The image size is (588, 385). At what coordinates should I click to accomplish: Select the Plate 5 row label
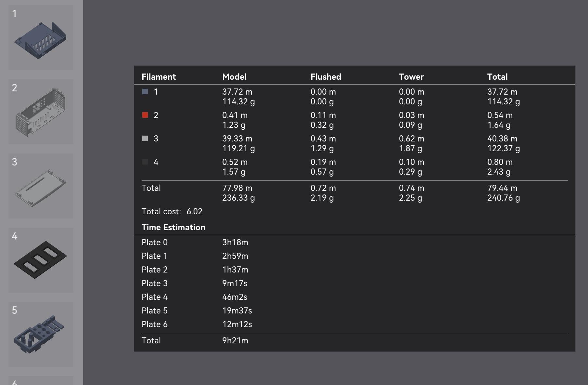coord(155,311)
